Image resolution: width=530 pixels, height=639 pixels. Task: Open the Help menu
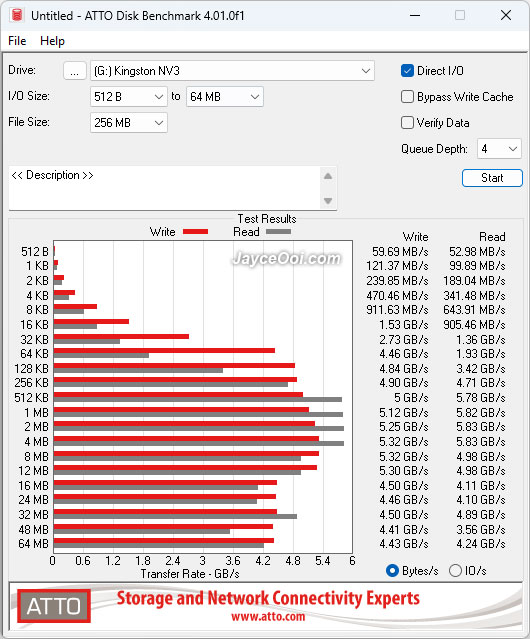coord(52,41)
